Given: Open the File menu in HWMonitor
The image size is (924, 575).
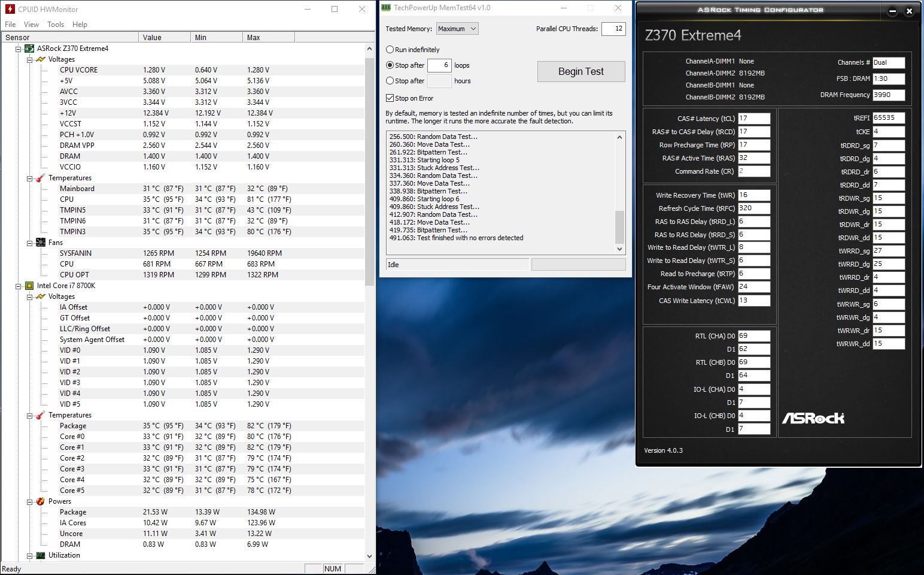Looking at the screenshot, I should pos(10,25).
